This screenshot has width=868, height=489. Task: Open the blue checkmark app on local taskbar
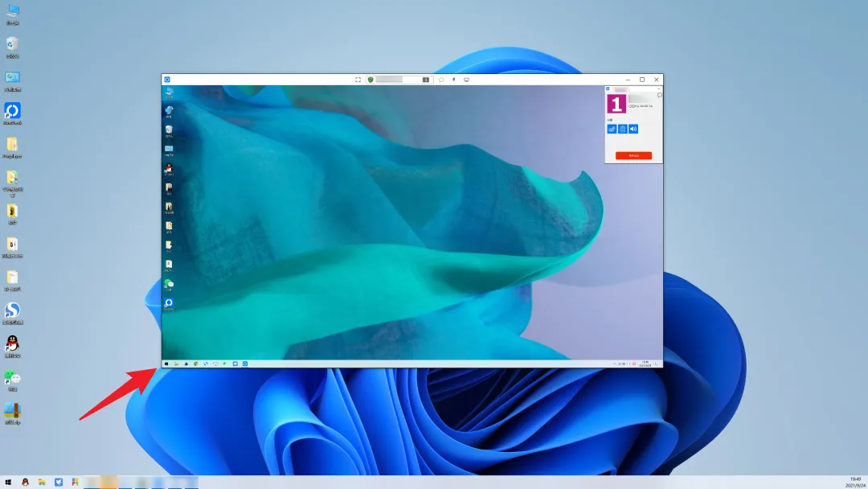pyautogui.click(x=58, y=483)
